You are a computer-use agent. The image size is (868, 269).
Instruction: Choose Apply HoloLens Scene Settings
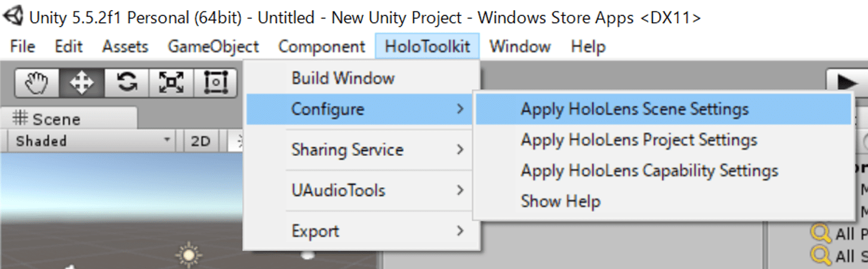663,109
